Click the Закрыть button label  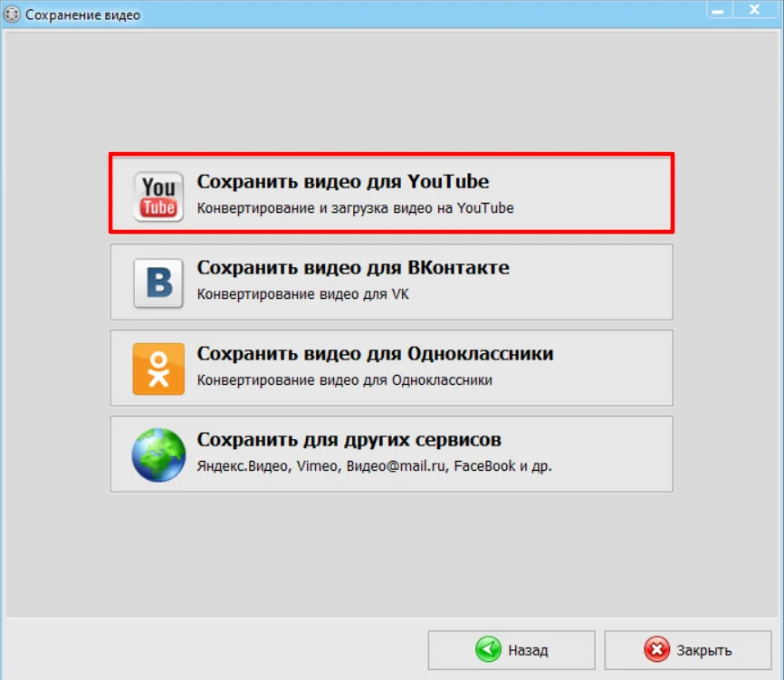point(704,650)
